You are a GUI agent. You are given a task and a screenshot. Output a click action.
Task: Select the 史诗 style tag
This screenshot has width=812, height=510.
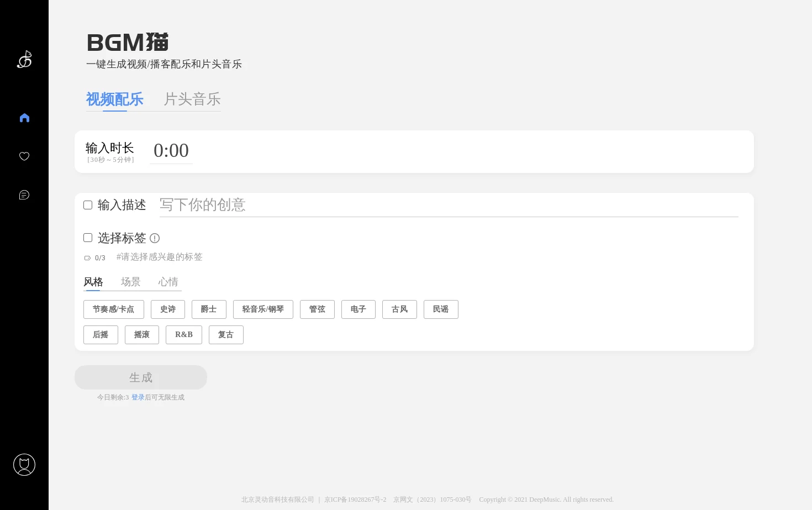click(168, 309)
